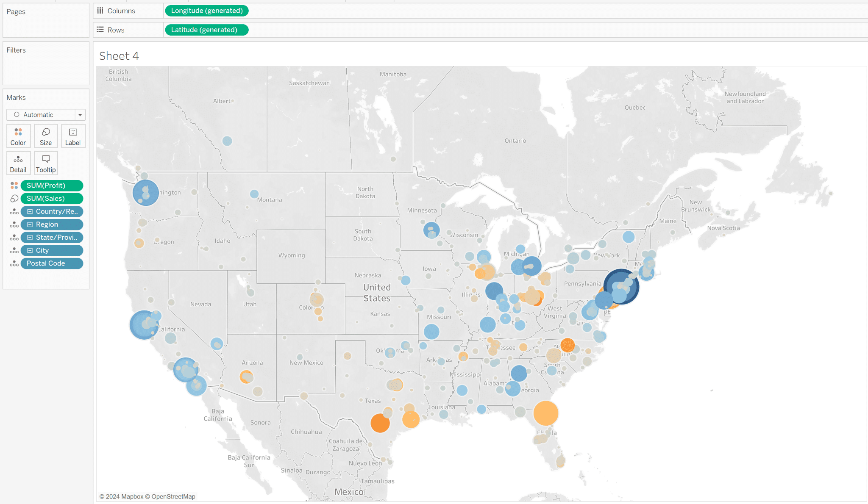Collapse the State/Province hierarchy with its minus icon

click(30, 237)
